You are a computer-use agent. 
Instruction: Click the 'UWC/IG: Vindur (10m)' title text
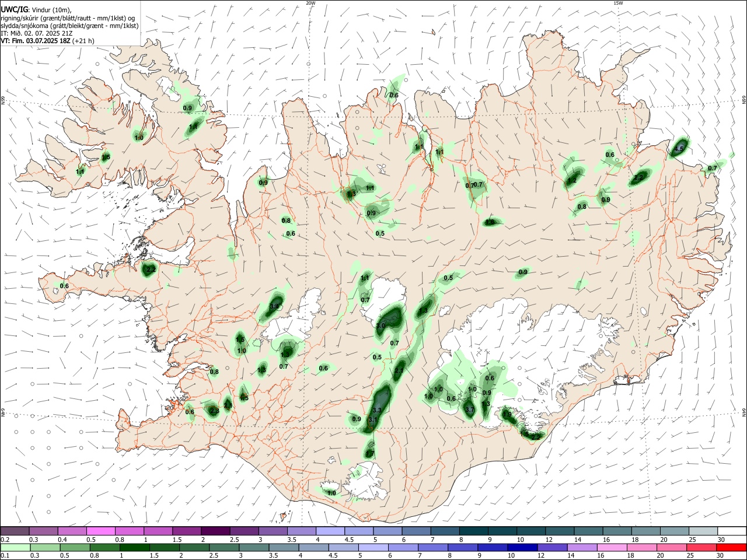point(36,10)
